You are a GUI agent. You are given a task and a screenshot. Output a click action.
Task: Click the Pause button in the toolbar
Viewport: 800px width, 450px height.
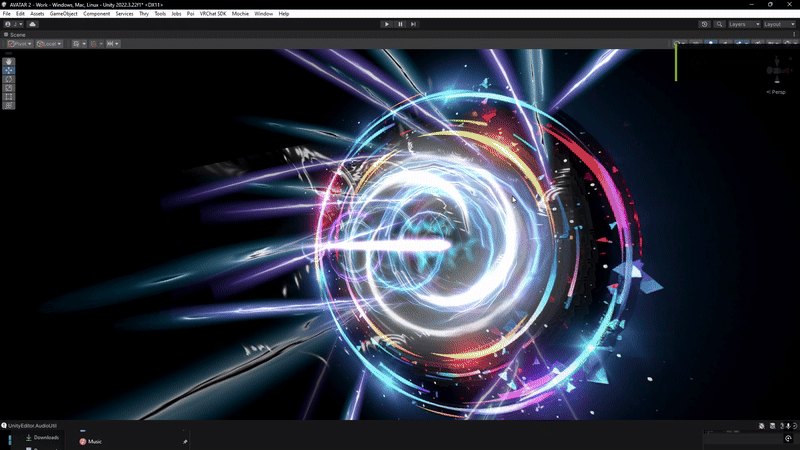tap(400, 24)
